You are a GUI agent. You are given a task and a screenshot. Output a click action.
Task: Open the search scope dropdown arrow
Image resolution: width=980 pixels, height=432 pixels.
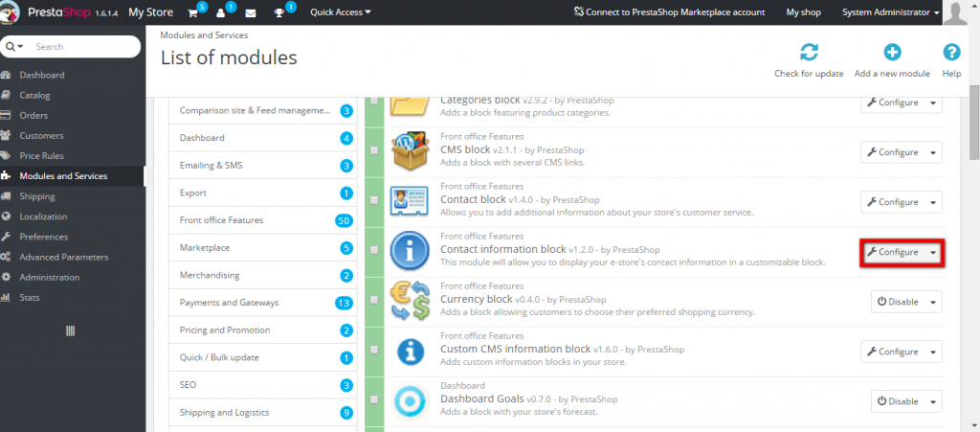(x=14, y=47)
